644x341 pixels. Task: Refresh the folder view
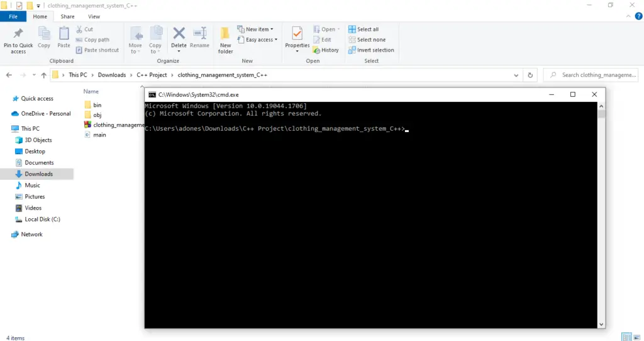pyautogui.click(x=530, y=75)
